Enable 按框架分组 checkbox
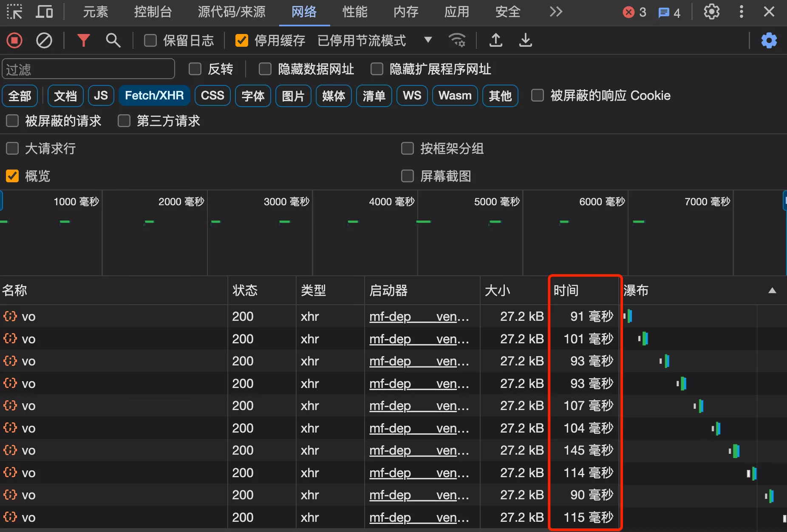The image size is (787, 532). point(408,149)
